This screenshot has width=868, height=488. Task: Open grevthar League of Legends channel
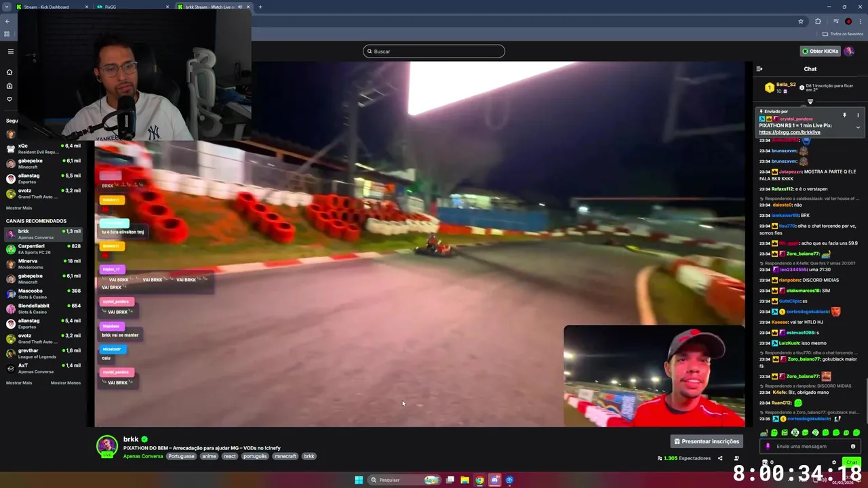[x=43, y=353]
